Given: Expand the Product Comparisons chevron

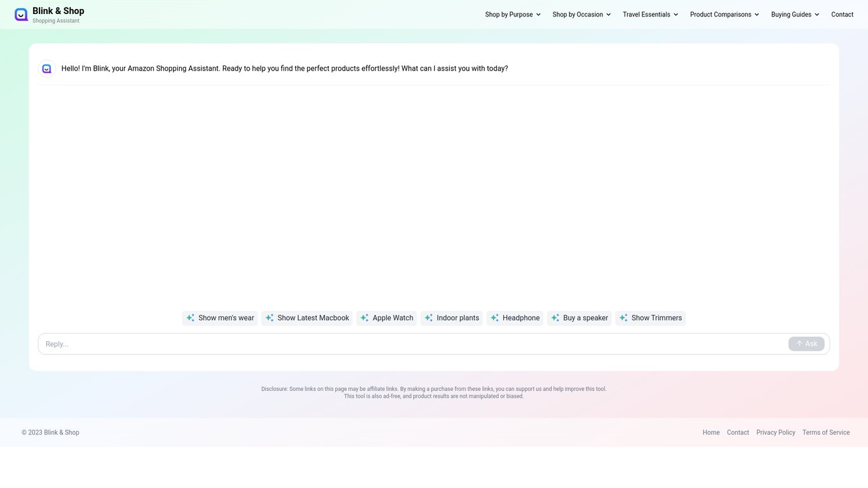Looking at the screenshot, I should coord(757,15).
